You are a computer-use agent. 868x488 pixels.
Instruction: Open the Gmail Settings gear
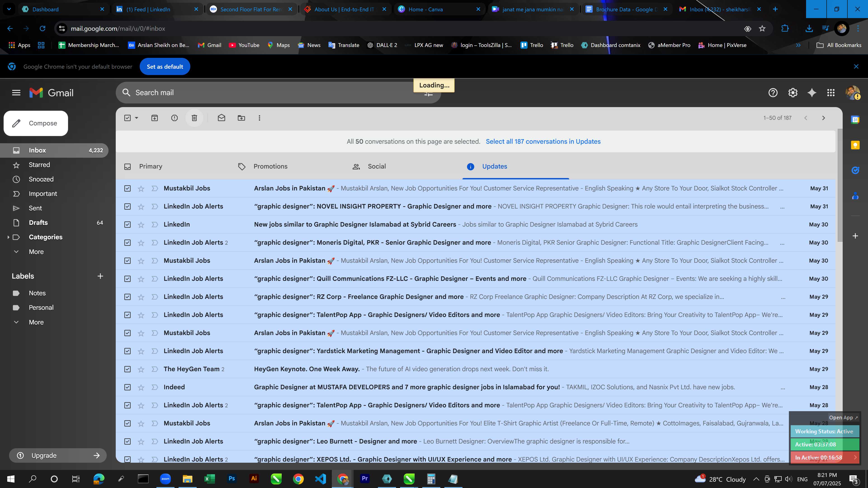(x=793, y=93)
